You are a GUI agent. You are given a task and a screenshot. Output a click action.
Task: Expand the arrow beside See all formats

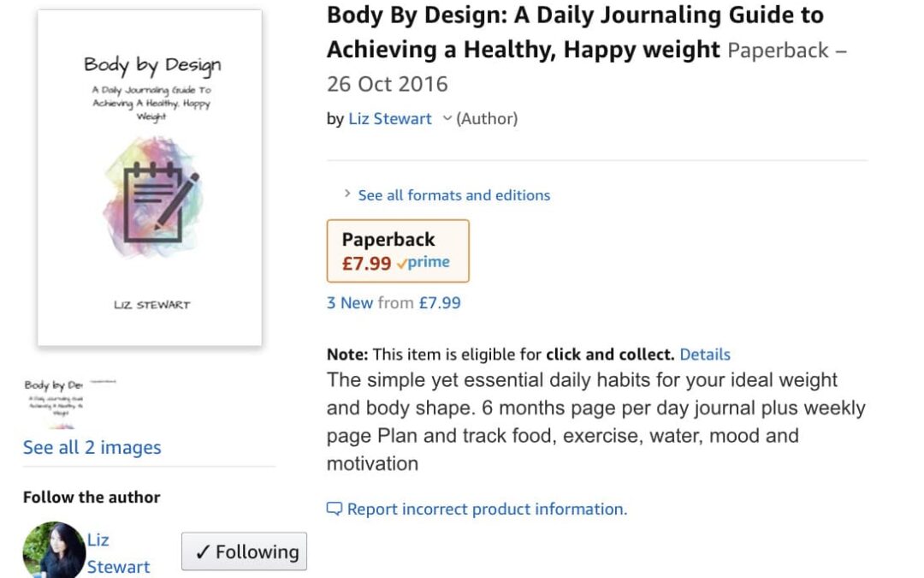(x=347, y=194)
